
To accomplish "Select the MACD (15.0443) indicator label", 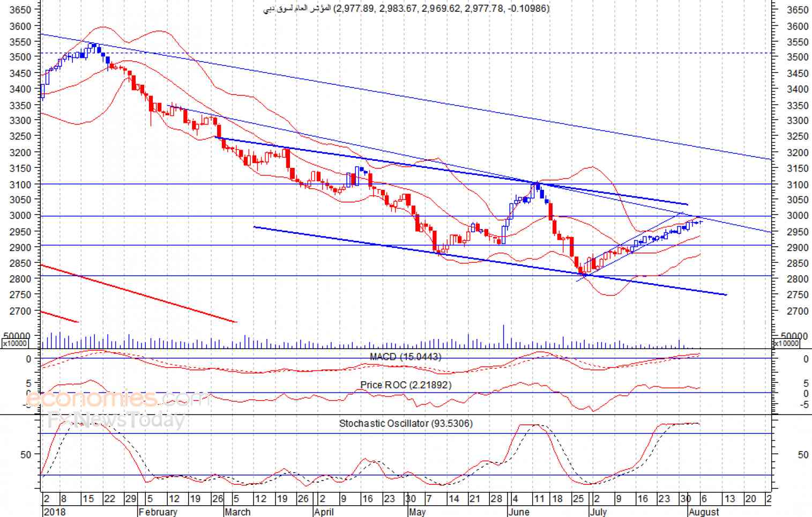I will (405, 357).
